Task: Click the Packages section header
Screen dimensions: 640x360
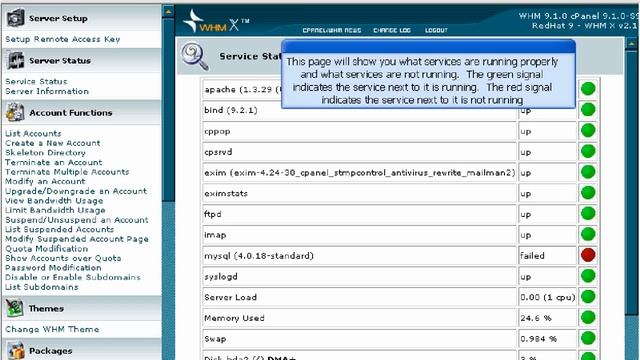Action: pyautogui.click(x=82, y=350)
